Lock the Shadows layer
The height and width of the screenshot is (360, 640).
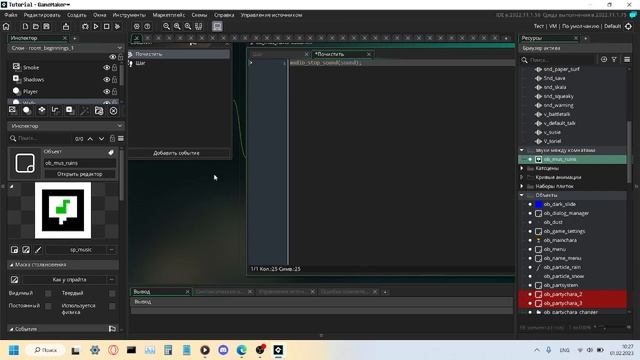[x=115, y=79]
